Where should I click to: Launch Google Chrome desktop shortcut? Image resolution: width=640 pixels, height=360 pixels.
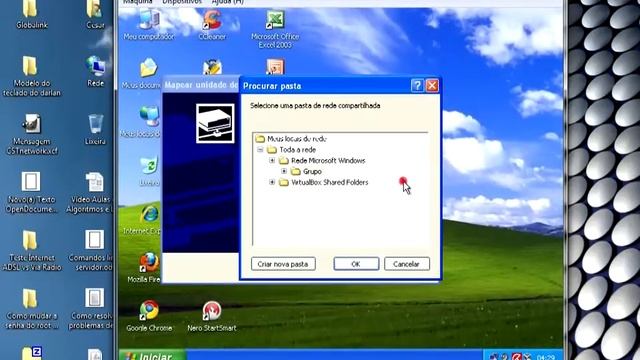pos(149,315)
